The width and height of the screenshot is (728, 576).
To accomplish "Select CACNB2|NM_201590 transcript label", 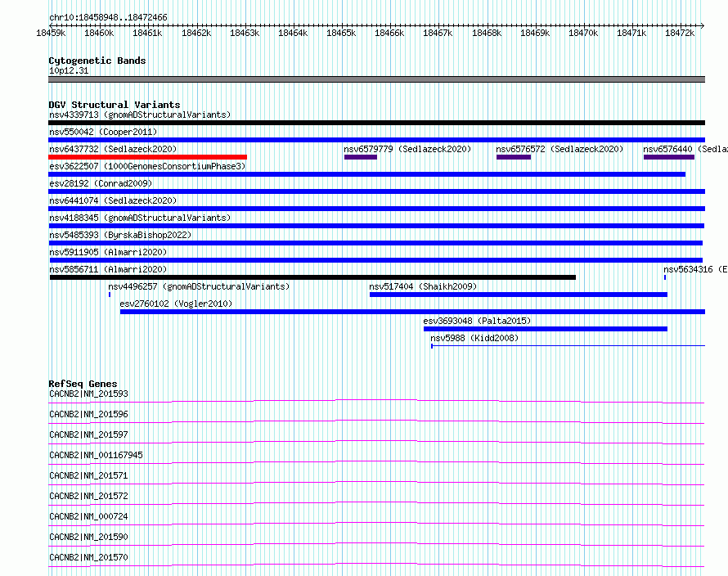I will tap(88, 537).
